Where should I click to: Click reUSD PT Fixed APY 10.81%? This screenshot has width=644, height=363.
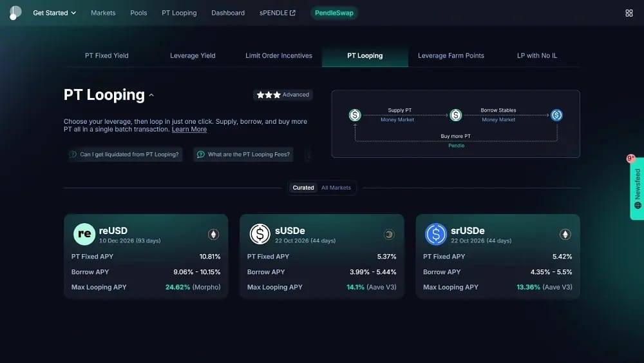click(x=210, y=257)
